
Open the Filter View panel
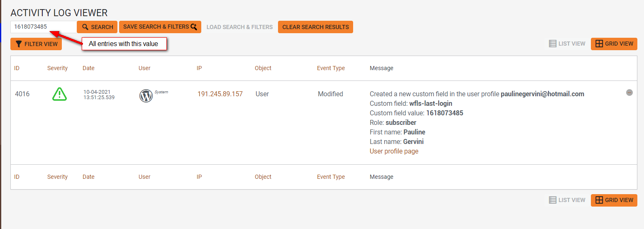(36, 44)
